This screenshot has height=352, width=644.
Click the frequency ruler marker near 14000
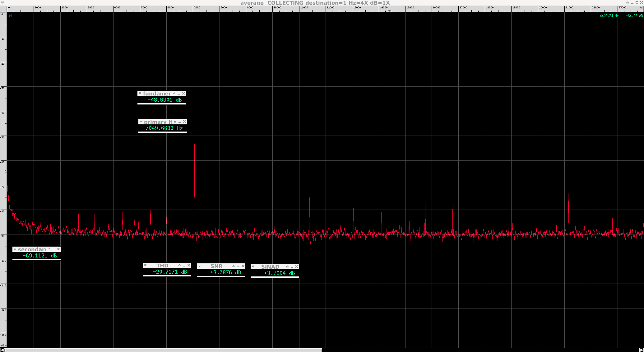click(x=389, y=11)
